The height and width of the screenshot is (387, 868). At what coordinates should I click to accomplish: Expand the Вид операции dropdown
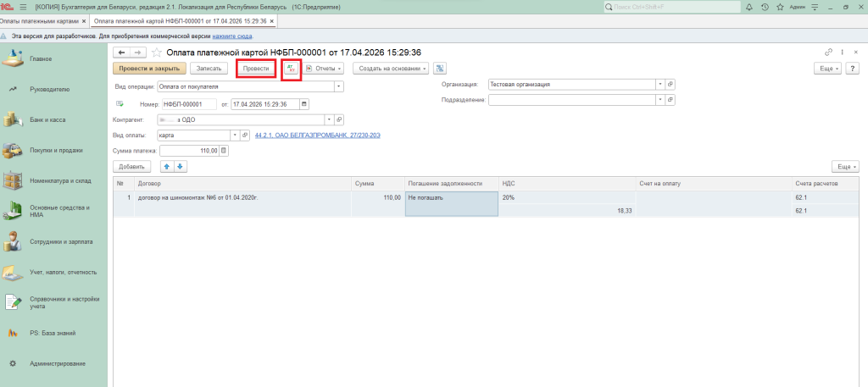point(339,86)
